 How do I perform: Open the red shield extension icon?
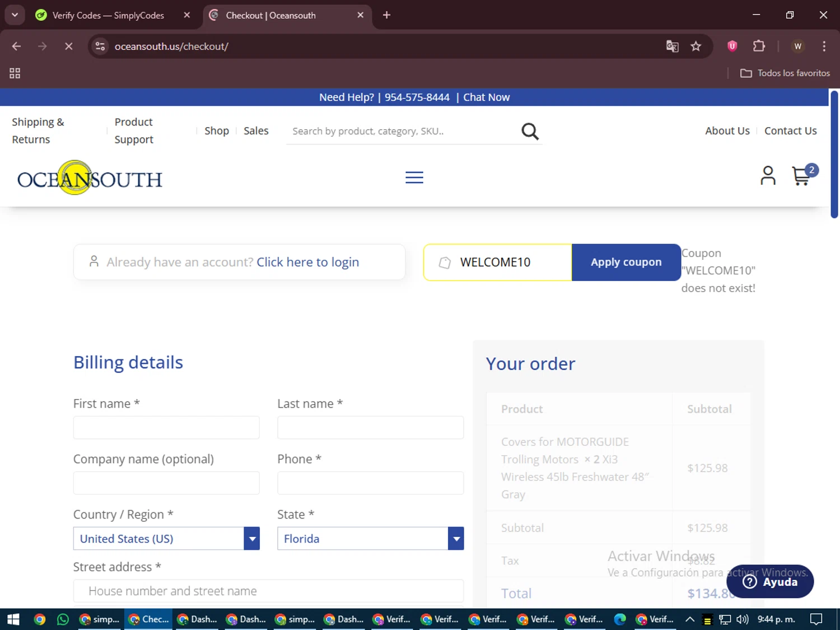(732, 46)
